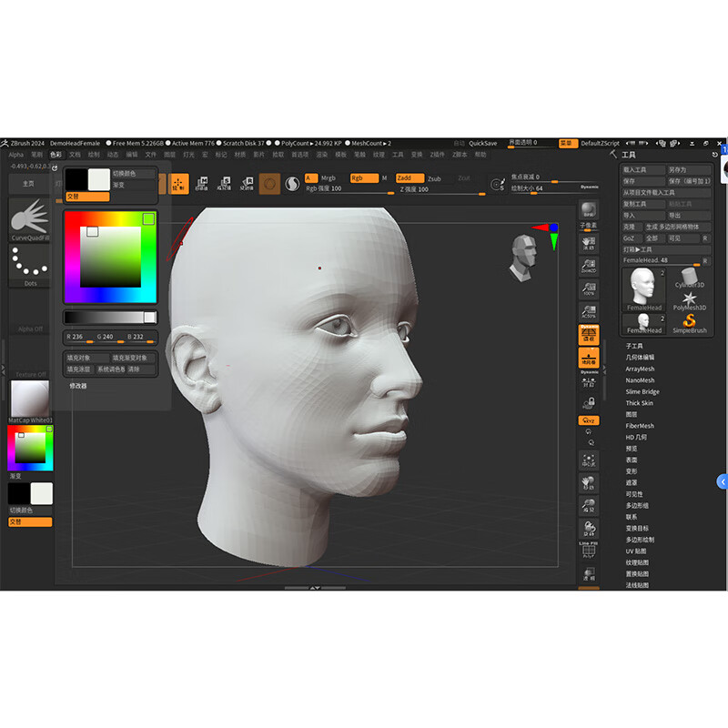This screenshot has width=728, height=728.
Task: Open the 笔刷 menu
Action: [38, 156]
